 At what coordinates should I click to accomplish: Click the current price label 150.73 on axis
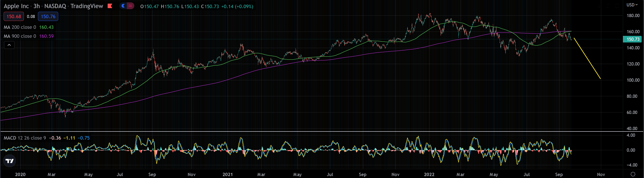[632, 39]
